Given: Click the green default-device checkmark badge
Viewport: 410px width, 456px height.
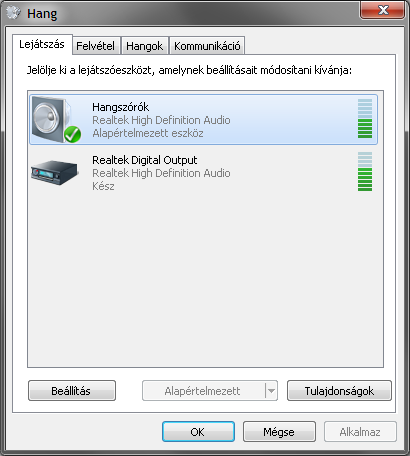Looking at the screenshot, I should (x=72, y=134).
